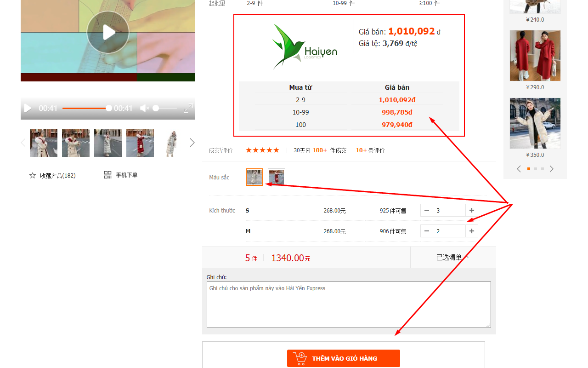Expand the 已选清单 selected items list

click(452, 257)
